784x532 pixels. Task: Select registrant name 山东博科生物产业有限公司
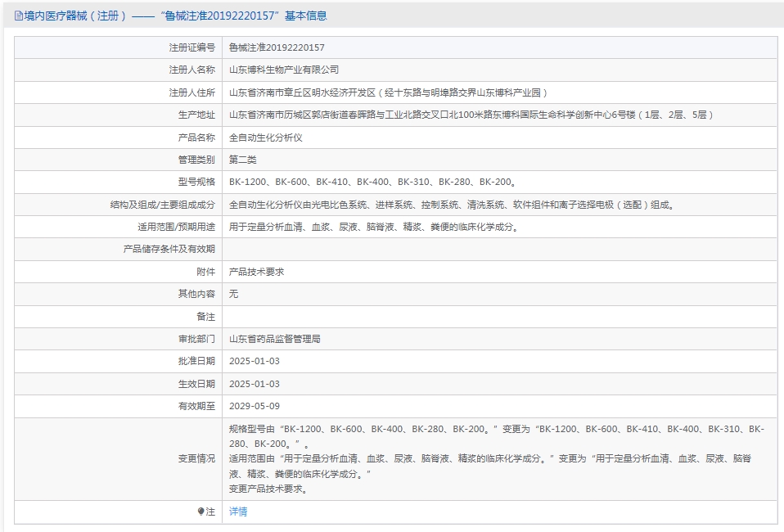pyautogui.click(x=284, y=70)
